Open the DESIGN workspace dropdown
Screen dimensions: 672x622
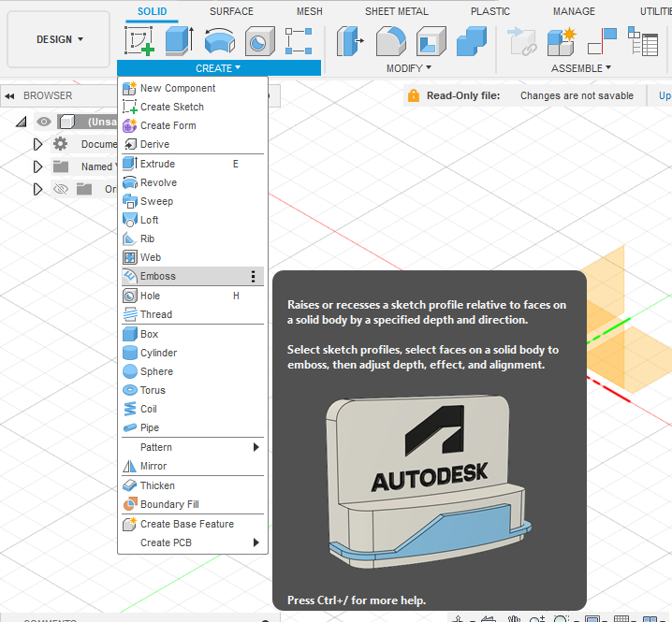point(59,39)
